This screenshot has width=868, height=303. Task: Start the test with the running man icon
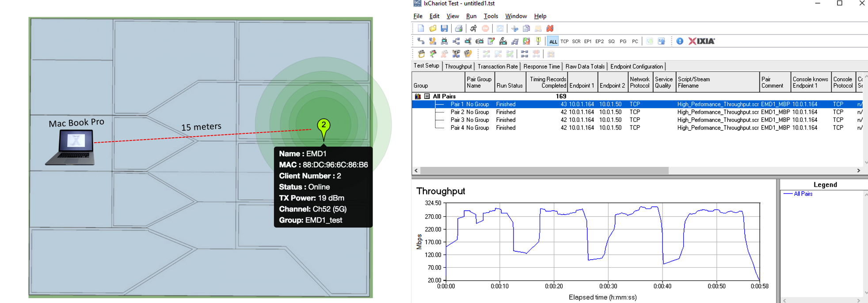point(473,28)
